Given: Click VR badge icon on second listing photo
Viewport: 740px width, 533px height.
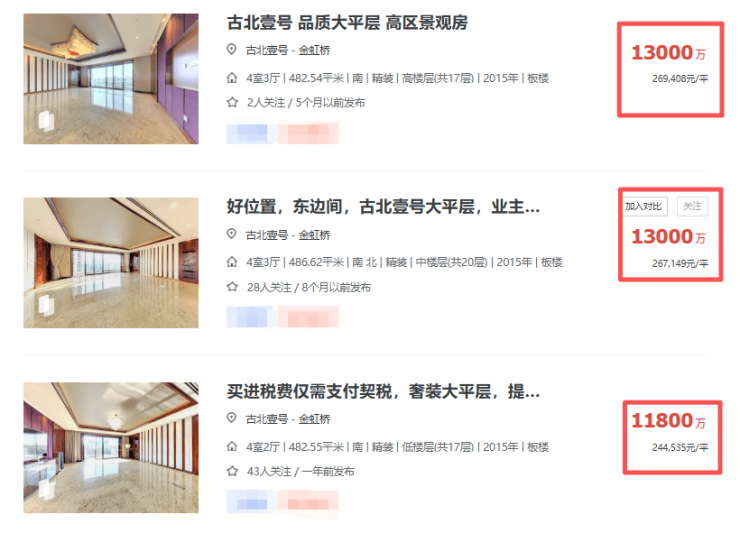Looking at the screenshot, I should click(46, 305).
